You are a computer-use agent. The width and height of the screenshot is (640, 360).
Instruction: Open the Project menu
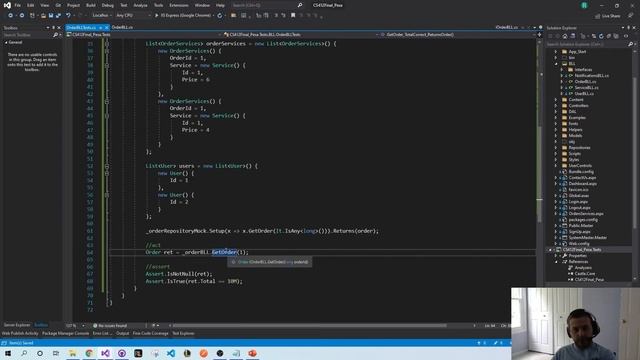(73, 5)
